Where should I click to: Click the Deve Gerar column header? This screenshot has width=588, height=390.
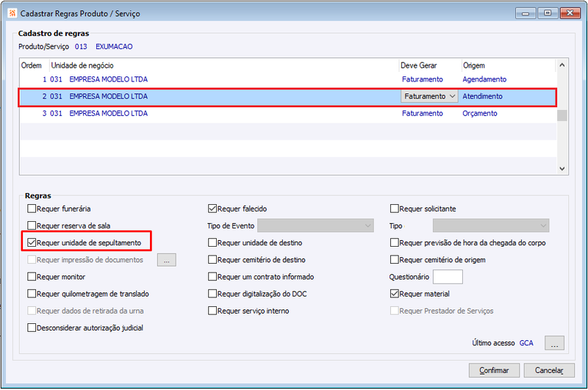(x=418, y=65)
